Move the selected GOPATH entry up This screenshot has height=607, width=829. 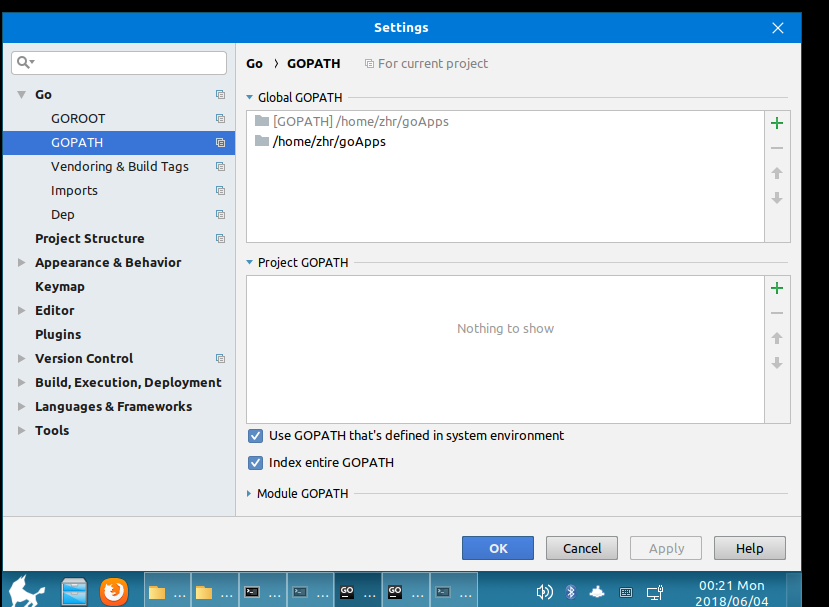tap(777, 173)
